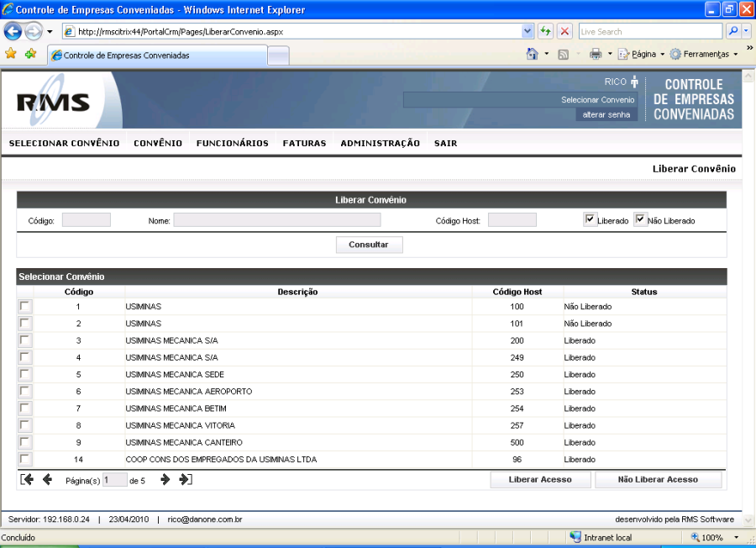Select the Controle de Empresas Conveniadas tab
The width and height of the screenshot is (756, 548).
(157, 55)
